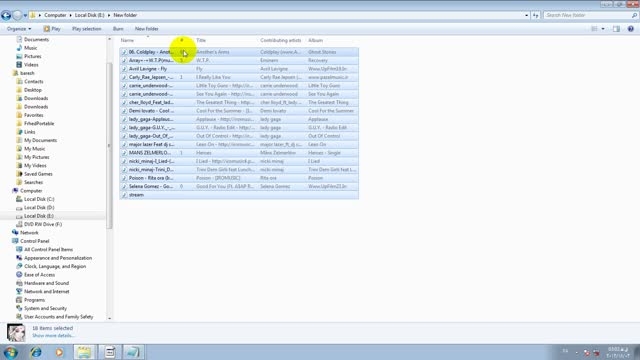Sort by the Title column header
The width and height of the screenshot is (640, 360).
[x=201, y=40]
